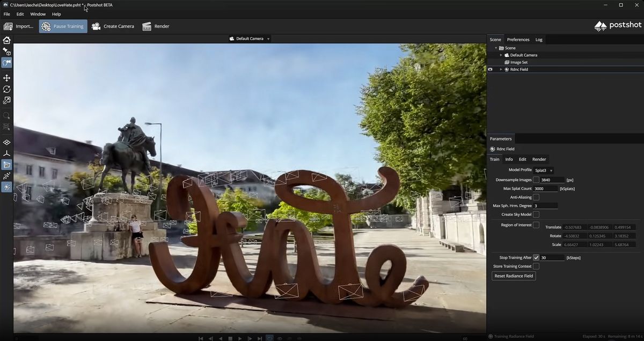Click Create Camera button
The width and height of the screenshot is (644, 341).
pyautogui.click(x=113, y=26)
